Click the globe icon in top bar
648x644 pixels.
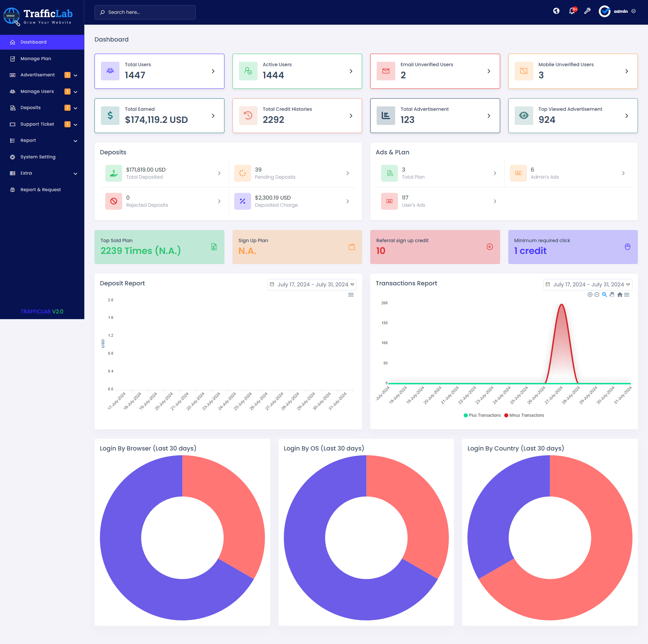tap(556, 11)
